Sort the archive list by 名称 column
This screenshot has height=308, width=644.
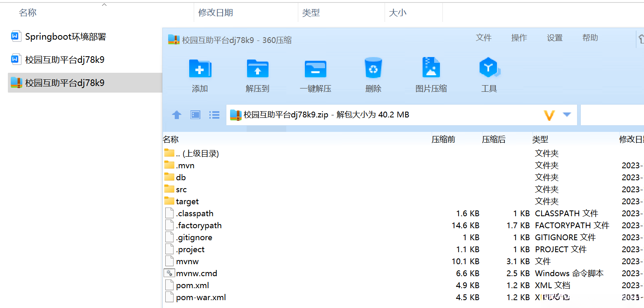click(171, 139)
